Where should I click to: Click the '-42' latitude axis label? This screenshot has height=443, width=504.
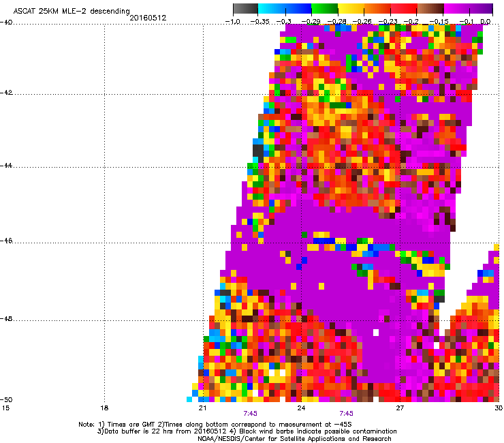[x=6, y=93]
